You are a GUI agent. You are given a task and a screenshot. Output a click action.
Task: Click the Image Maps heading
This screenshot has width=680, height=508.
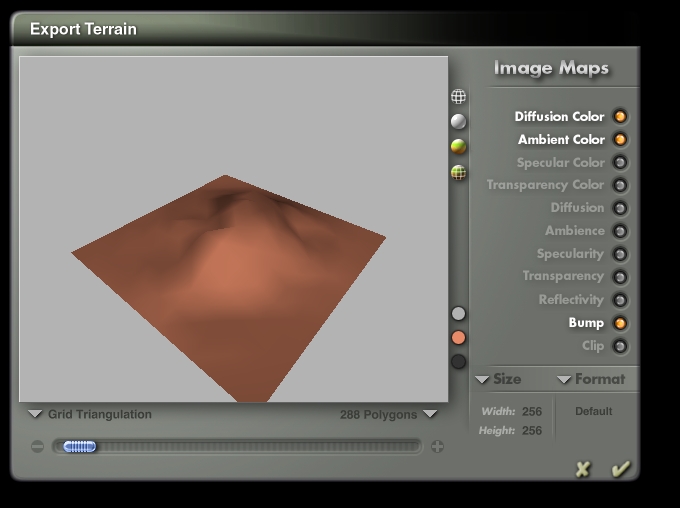(x=551, y=68)
